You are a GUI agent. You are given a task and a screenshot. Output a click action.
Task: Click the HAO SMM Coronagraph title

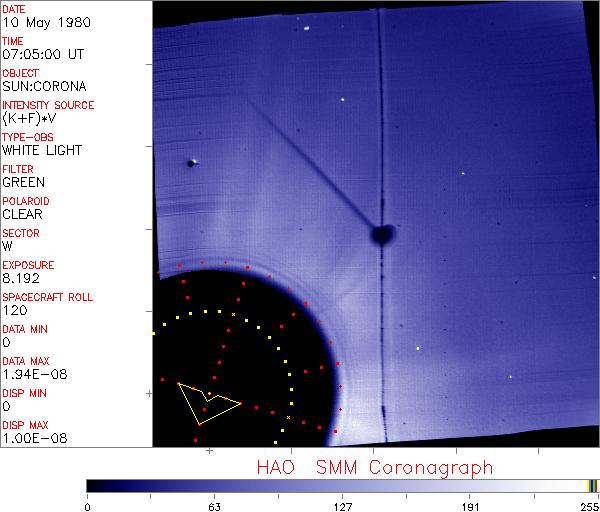pyautogui.click(x=375, y=468)
